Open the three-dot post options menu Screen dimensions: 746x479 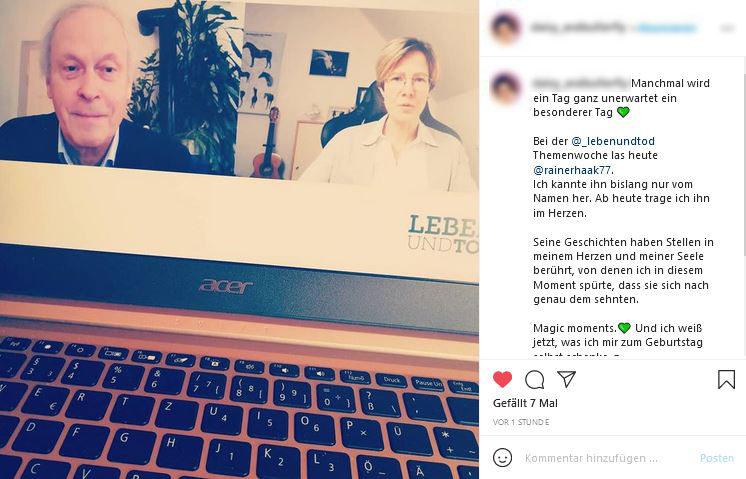click(727, 29)
